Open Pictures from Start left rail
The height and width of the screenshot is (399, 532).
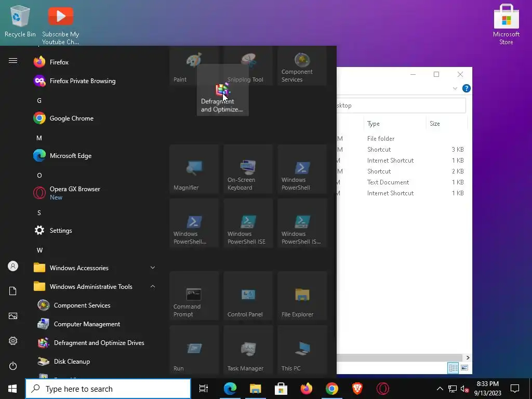(13, 316)
